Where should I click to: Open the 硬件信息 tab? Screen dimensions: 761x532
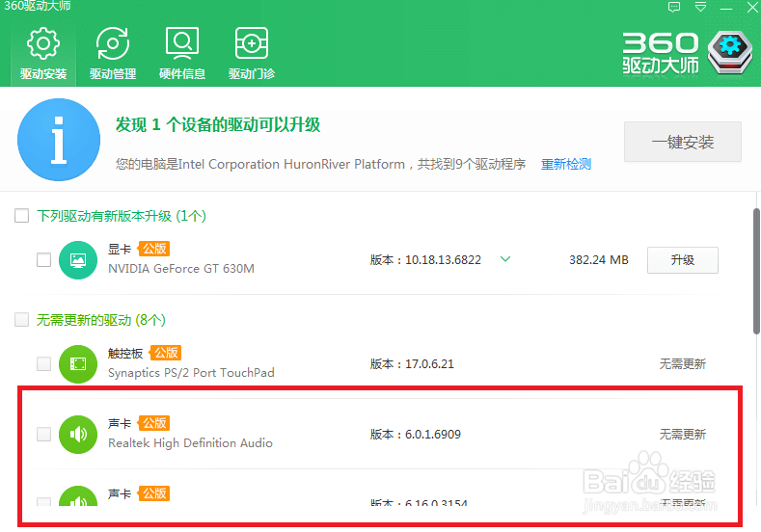(182, 54)
